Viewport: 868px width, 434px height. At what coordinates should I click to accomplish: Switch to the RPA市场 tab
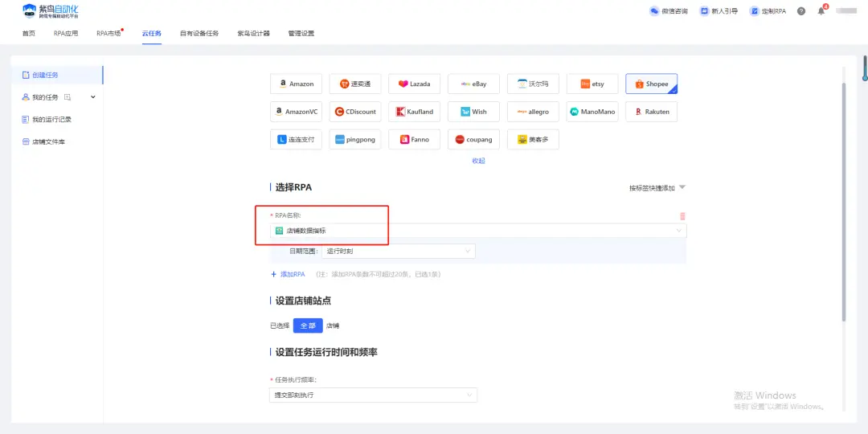[x=108, y=34]
